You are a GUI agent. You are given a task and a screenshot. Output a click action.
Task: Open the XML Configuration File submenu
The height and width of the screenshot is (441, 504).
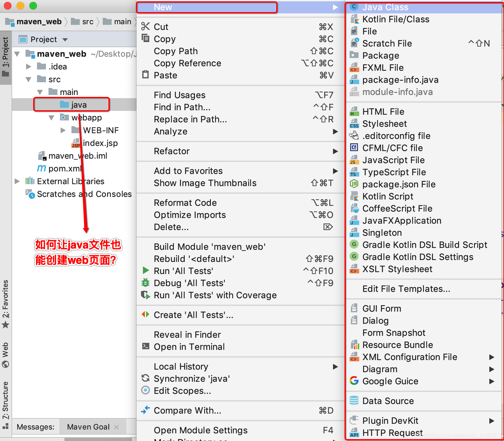[x=424, y=357]
